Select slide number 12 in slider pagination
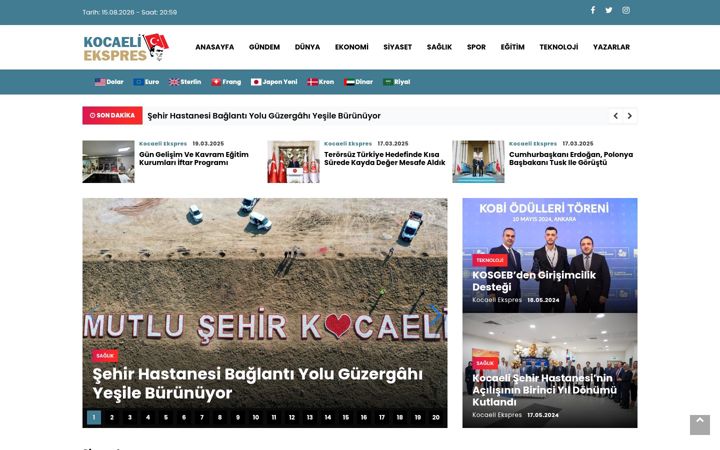 292,417
